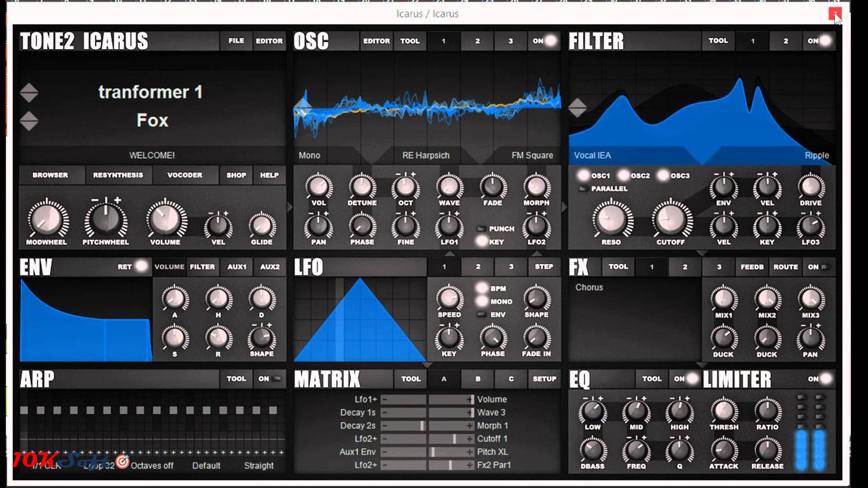This screenshot has width=868, height=488.
Task: Click the envelope SHAPE knob
Action: coord(261,338)
